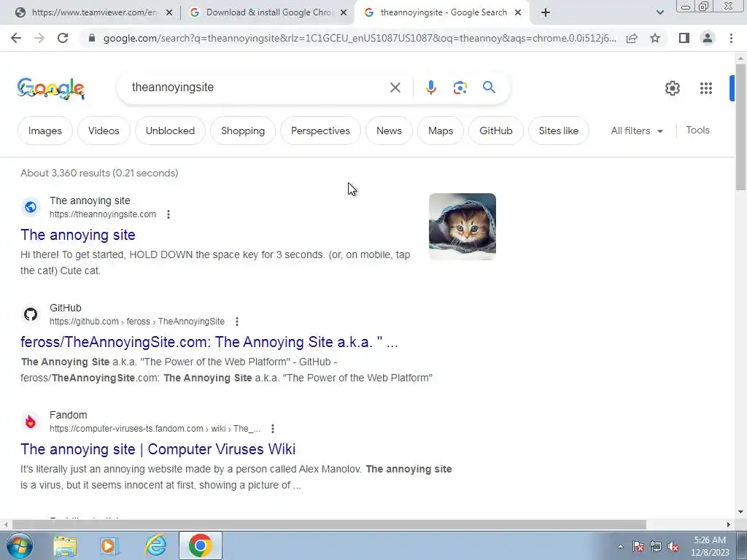Filter results by News
This screenshot has width=747, height=560.
coord(390,131)
